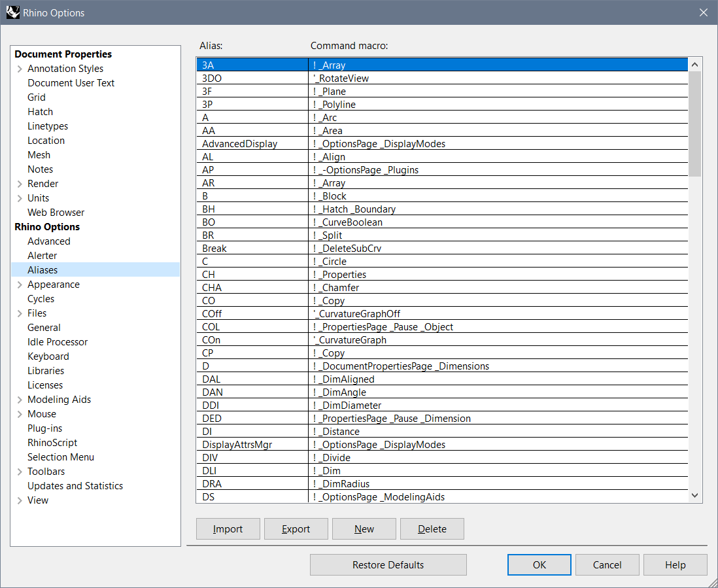Viewport: 718px width, 588px height.
Task: Click the '_RotateView macro cell
Action: point(498,78)
